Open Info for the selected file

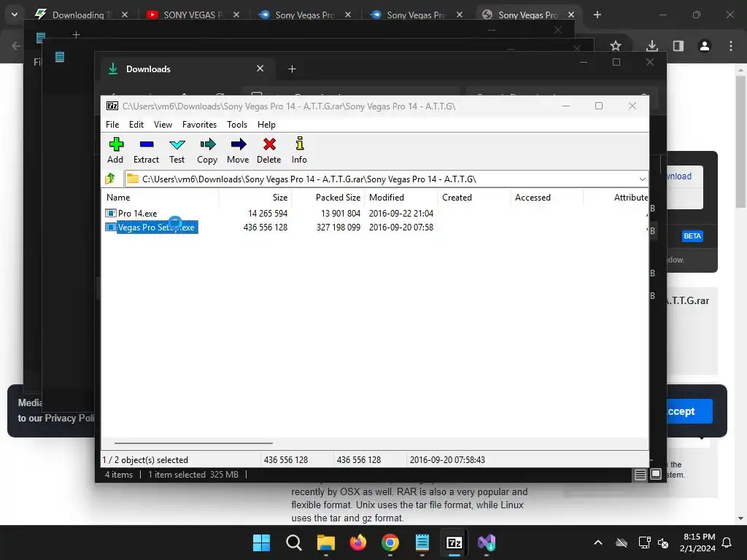(x=299, y=150)
